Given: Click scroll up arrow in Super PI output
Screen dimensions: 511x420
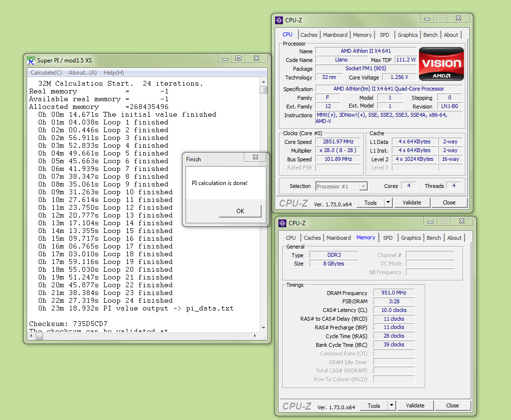Looking at the screenshot, I should [x=263, y=82].
